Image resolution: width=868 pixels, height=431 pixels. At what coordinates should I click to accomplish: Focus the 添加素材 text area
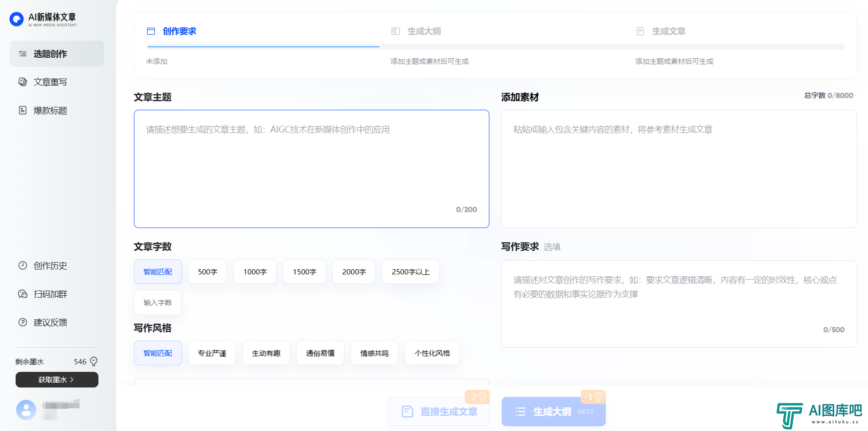[679, 169]
